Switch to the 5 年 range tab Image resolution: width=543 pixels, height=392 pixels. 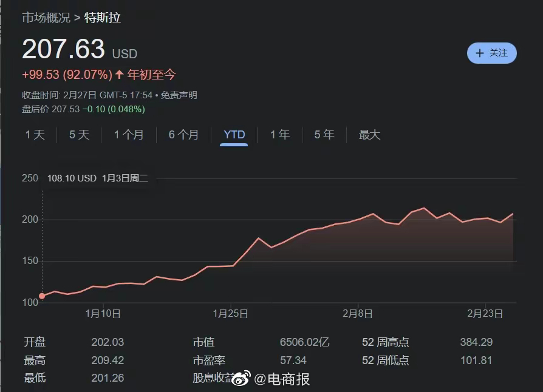324,135
